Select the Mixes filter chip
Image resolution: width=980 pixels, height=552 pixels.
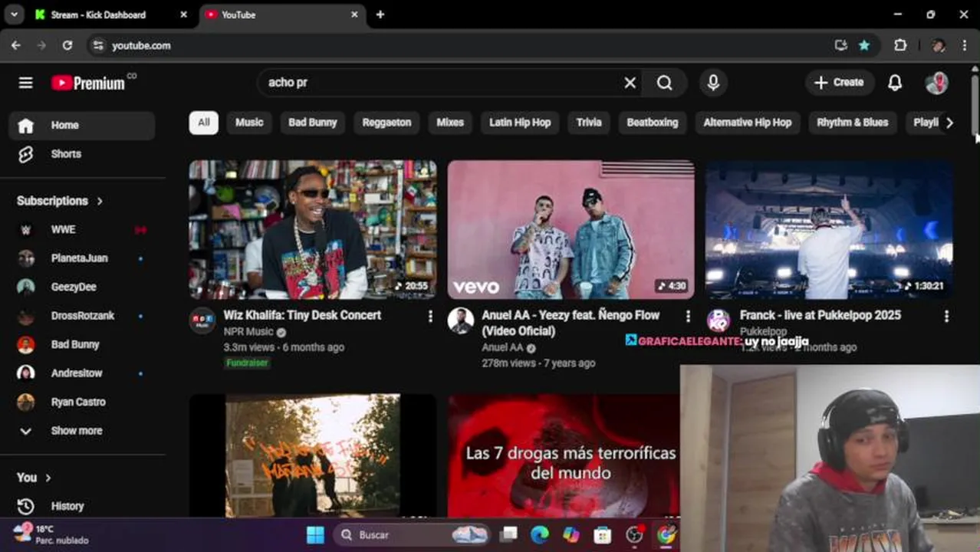click(450, 123)
